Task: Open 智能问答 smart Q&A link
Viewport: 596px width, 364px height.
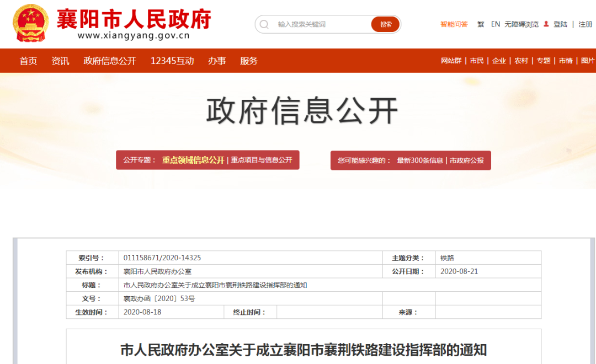Action: (x=454, y=24)
